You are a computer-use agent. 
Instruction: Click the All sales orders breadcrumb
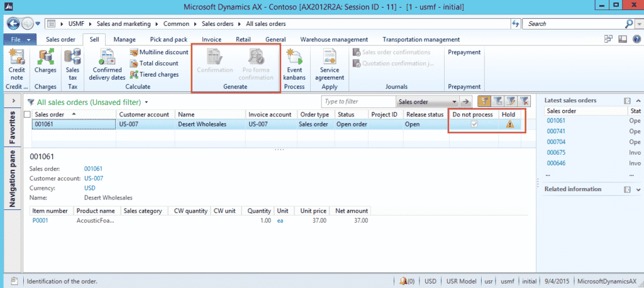pos(266,24)
